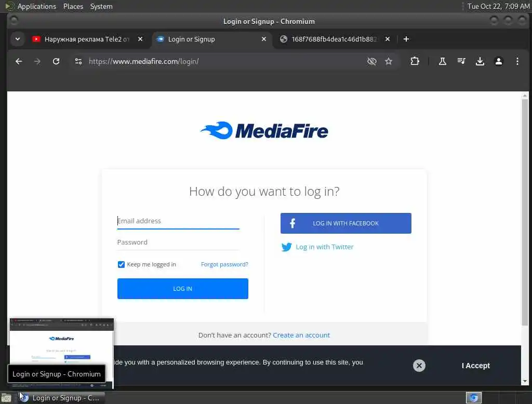Click the blue LOG IN button

click(182, 289)
